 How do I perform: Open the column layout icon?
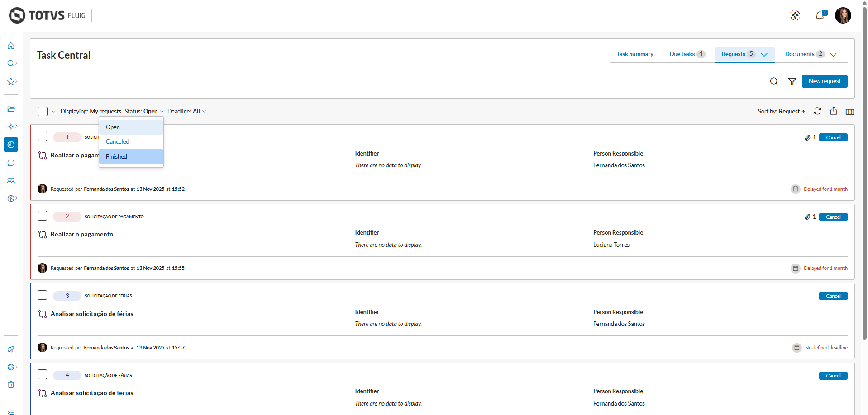[849, 112]
